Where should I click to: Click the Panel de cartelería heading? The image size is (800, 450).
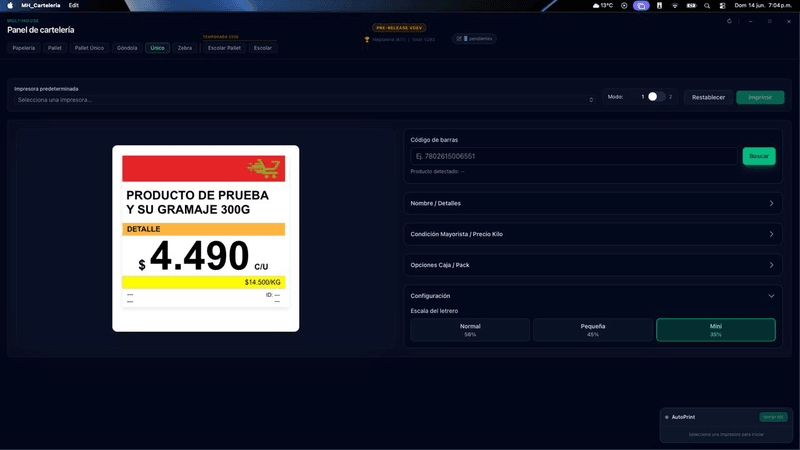(41, 30)
